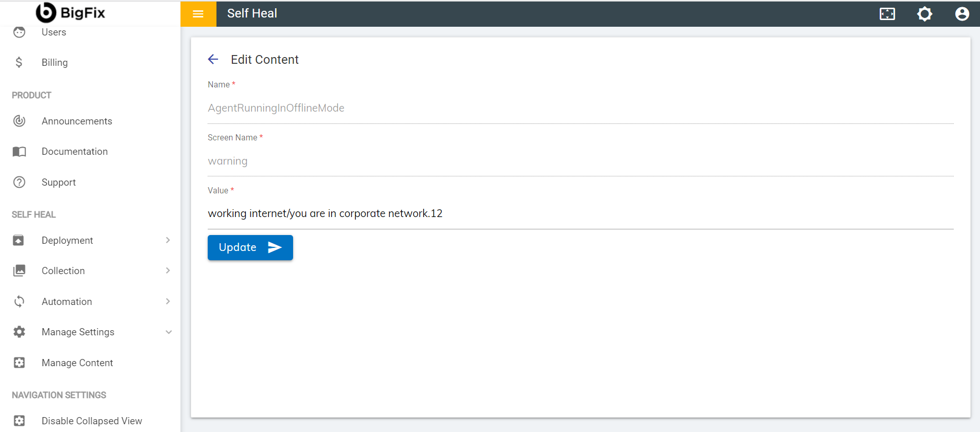
Task: Open Announcements in the sidebar
Action: [x=77, y=121]
